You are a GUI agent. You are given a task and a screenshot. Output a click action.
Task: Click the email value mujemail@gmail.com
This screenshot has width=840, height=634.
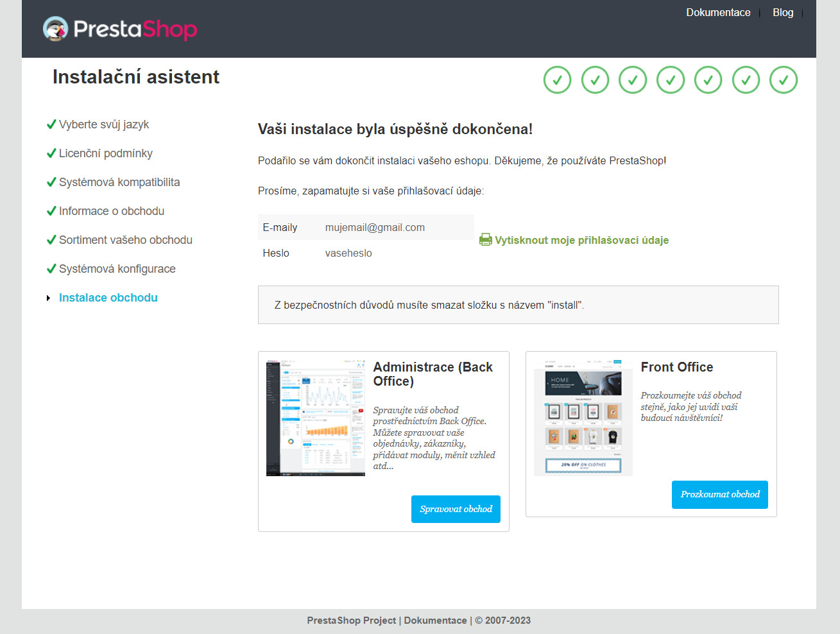click(375, 227)
